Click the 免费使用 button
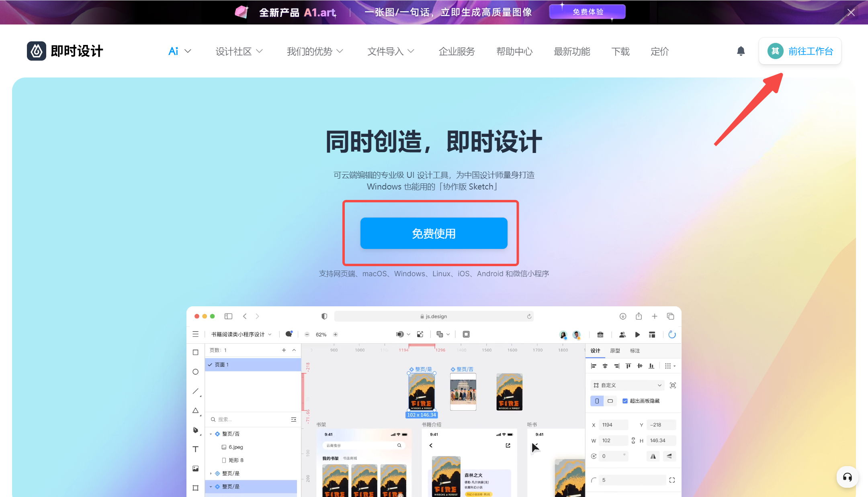Image resolution: width=868 pixels, height=497 pixels. click(434, 233)
